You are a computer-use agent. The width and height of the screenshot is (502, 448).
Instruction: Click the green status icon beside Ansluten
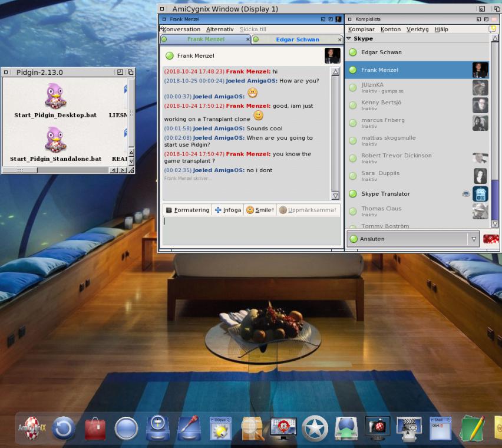point(354,239)
